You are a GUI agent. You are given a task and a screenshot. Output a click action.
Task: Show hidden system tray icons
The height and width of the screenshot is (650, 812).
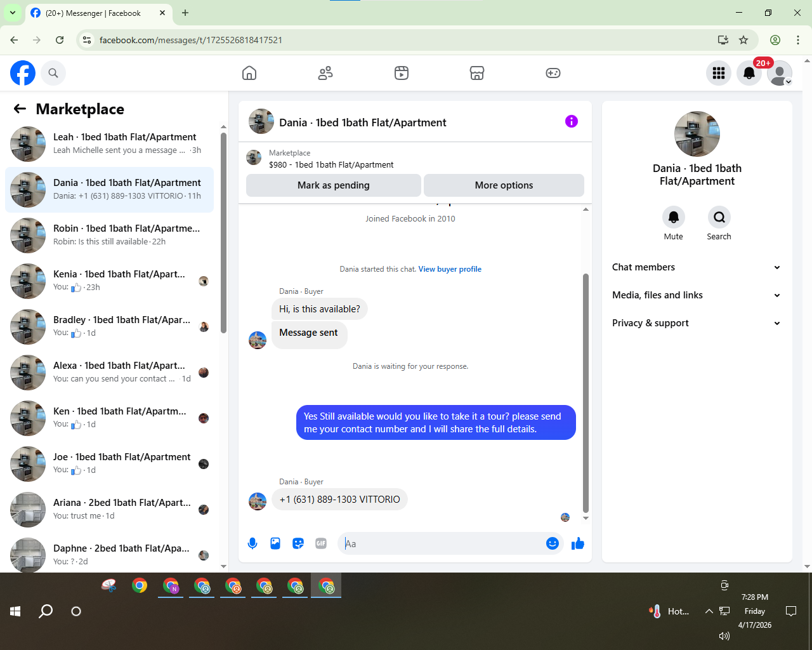[709, 611]
